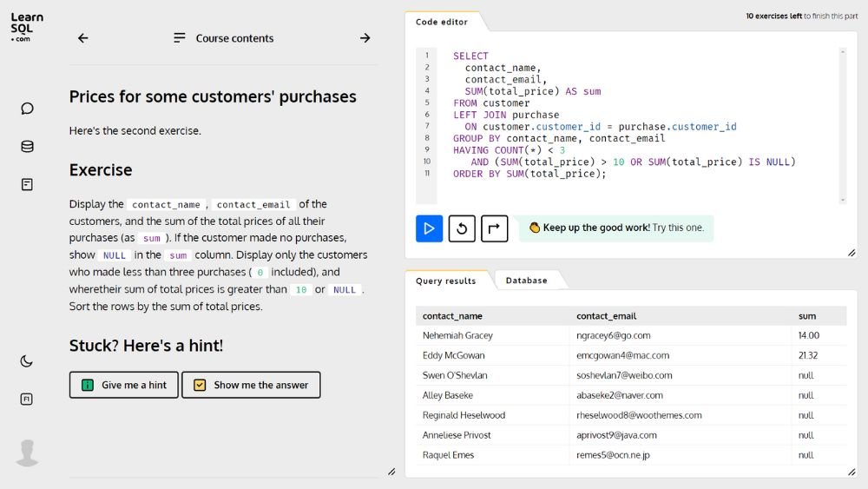The width and height of the screenshot is (868, 489).
Task: Click the Show me the answer button
Action: coord(251,385)
